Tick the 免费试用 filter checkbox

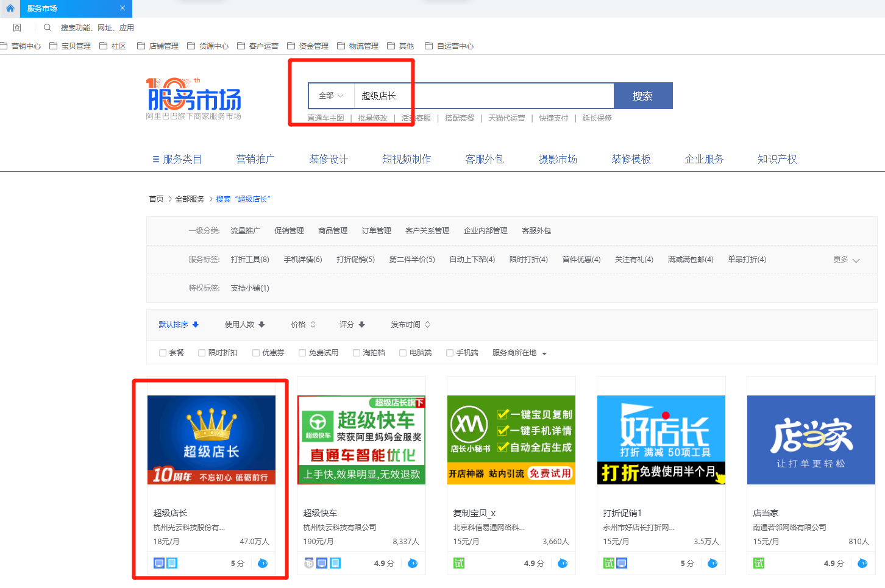[x=302, y=353]
